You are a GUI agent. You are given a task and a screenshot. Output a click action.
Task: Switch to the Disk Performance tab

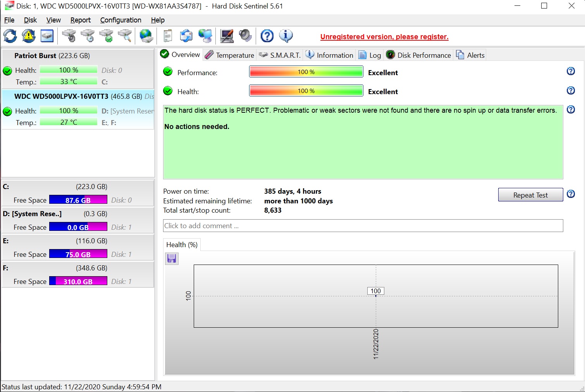(x=419, y=55)
